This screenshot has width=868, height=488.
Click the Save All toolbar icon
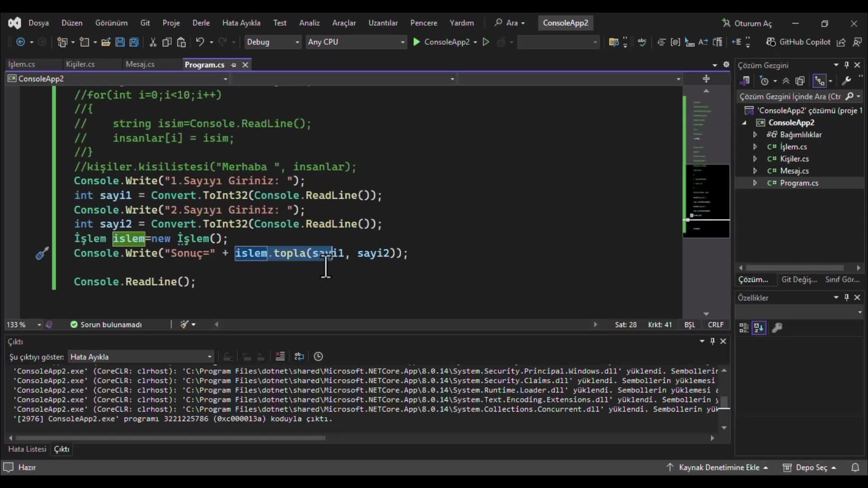(x=134, y=42)
